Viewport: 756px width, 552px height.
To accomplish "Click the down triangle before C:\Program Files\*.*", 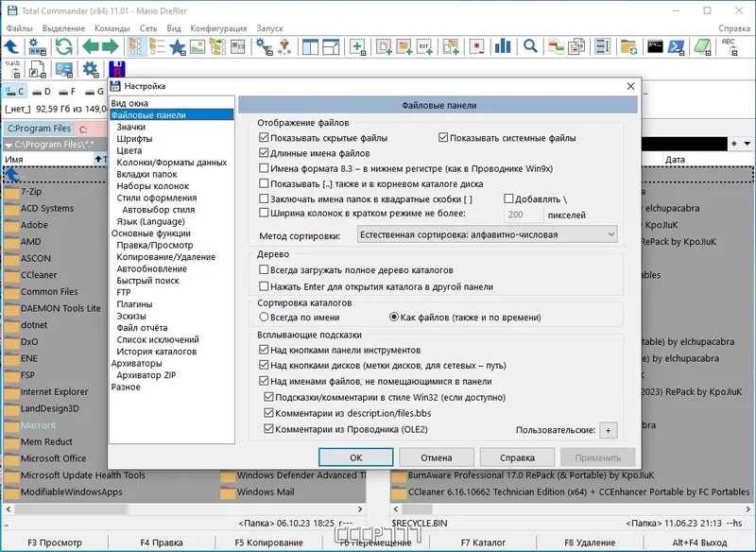I will point(9,145).
